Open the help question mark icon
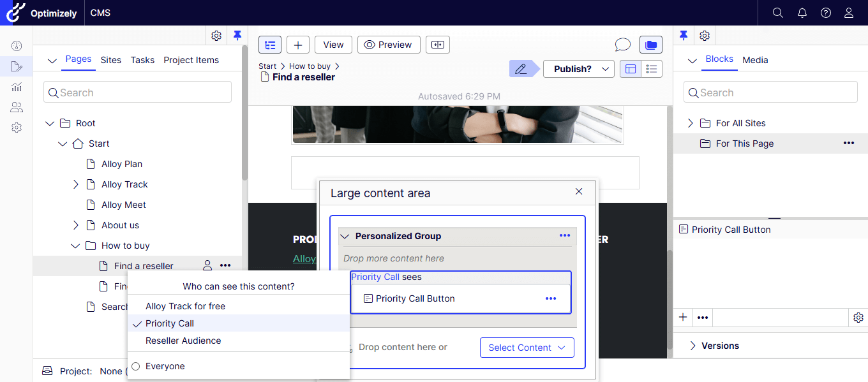The height and width of the screenshot is (382, 868). 826,13
